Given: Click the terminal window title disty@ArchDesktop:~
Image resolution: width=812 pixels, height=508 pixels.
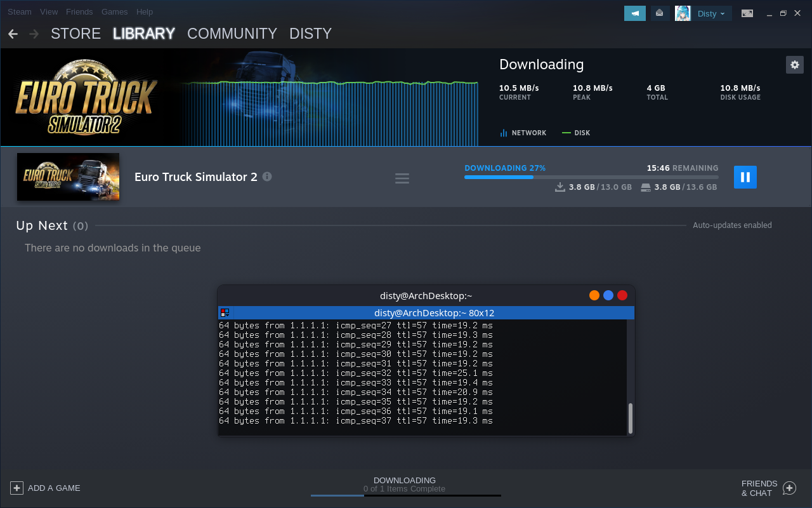Looking at the screenshot, I should point(426,295).
